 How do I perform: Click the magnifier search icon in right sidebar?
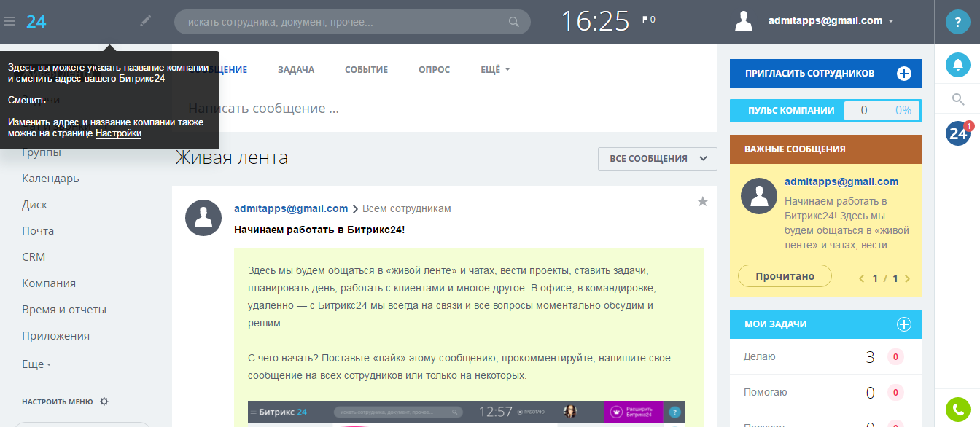(957, 98)
